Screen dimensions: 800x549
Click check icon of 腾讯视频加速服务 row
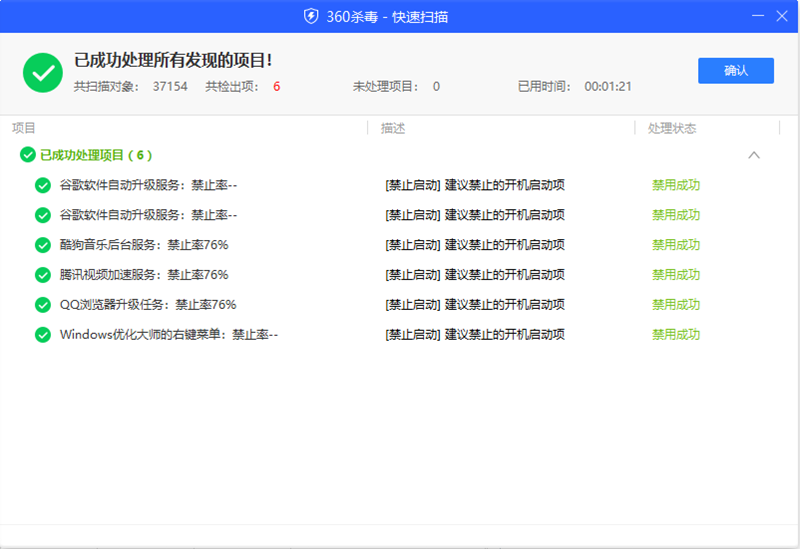click(43, 275)
